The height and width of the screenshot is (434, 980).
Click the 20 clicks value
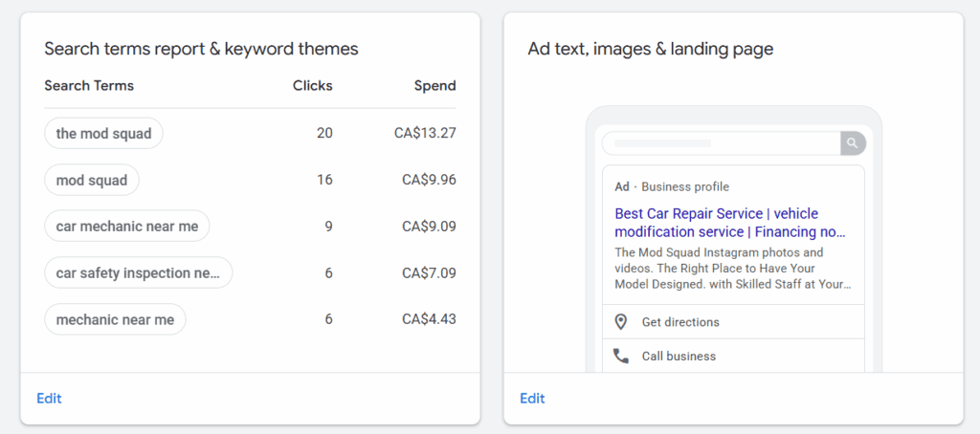[x=324, y=133]
